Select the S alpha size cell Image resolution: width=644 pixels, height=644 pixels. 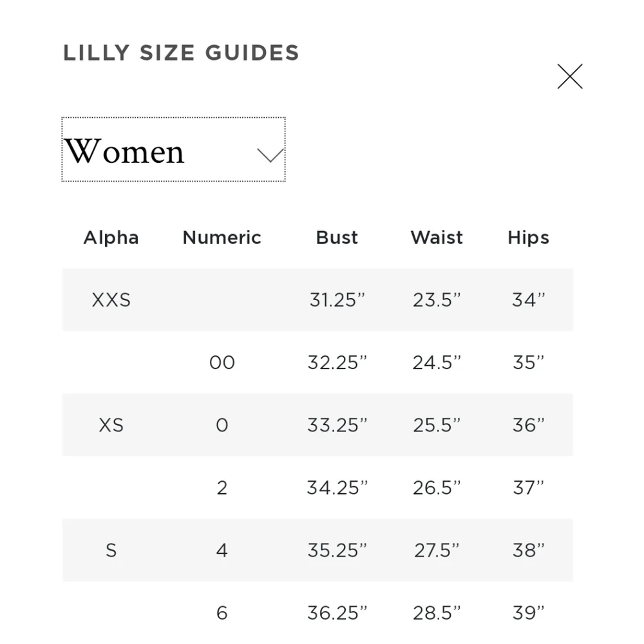click(x=111, y=551)
